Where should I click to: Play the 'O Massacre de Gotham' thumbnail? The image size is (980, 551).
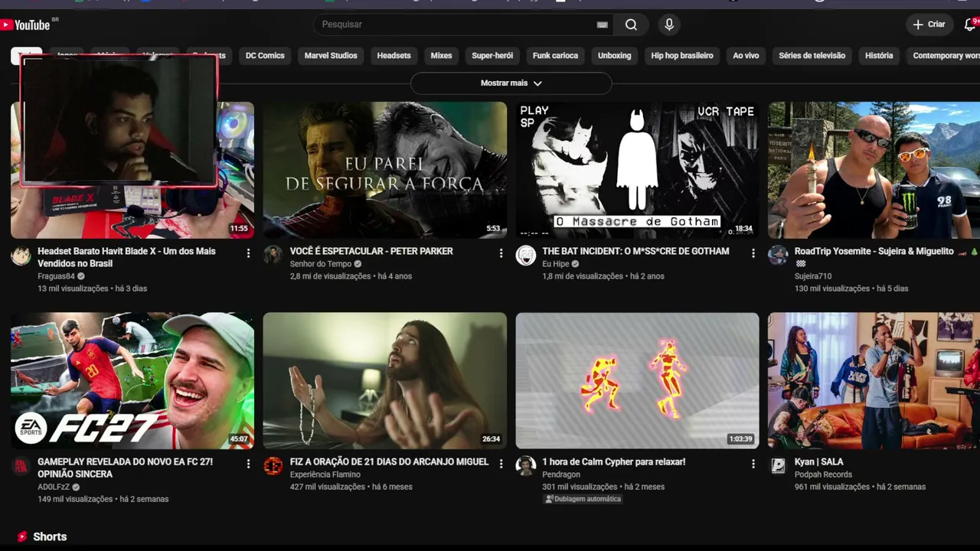pyautogui.click(x=637, y=170)
